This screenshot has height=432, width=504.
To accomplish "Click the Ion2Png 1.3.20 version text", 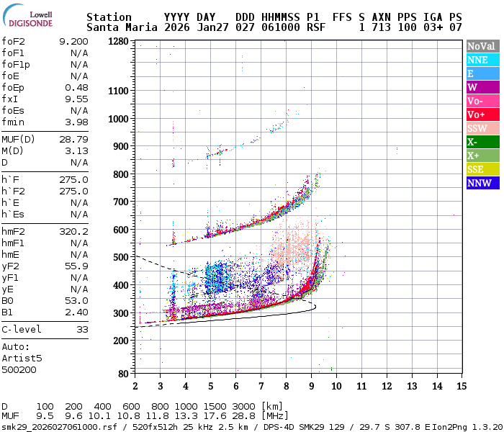I will pyautogui.click(x=468, y=427).
